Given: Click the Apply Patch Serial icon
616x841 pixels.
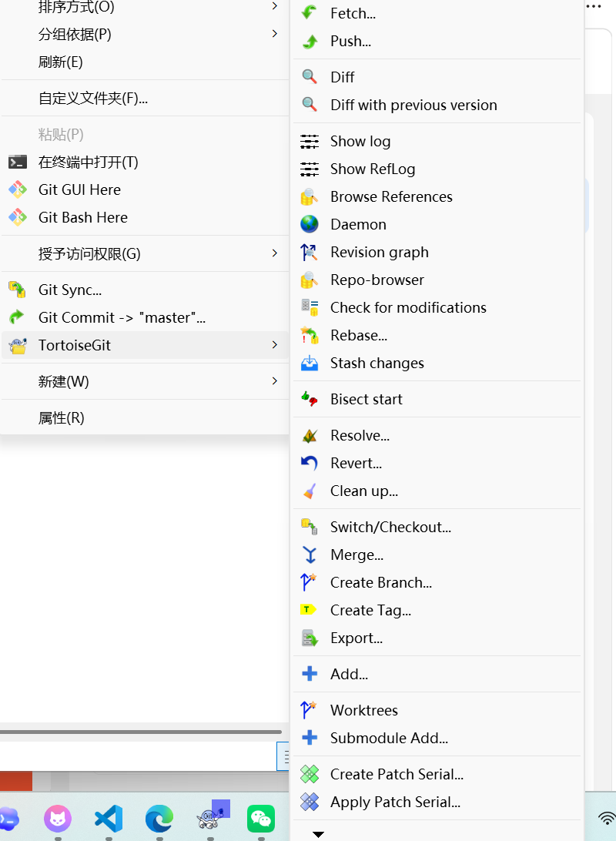Looking at the screenshot, I should (310, 802).
